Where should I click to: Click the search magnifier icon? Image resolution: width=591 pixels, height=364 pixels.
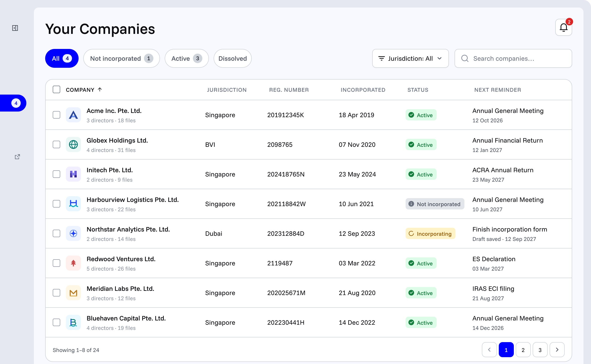pyautogui.click(x=465, y=59)
